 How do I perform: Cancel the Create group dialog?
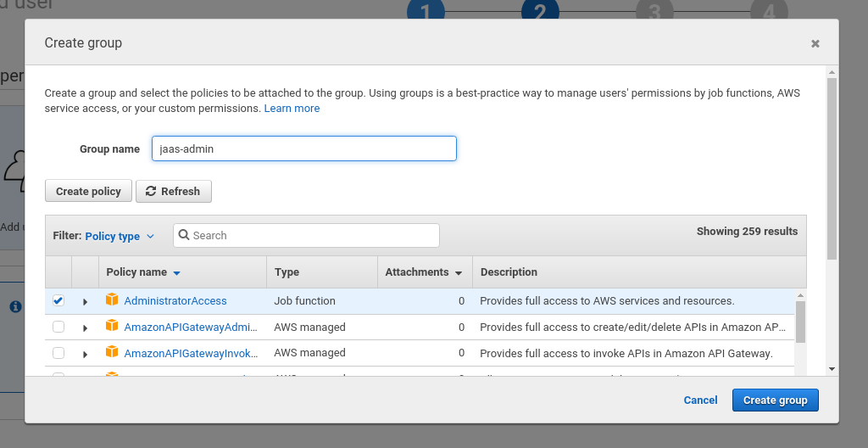click(700, 400)
